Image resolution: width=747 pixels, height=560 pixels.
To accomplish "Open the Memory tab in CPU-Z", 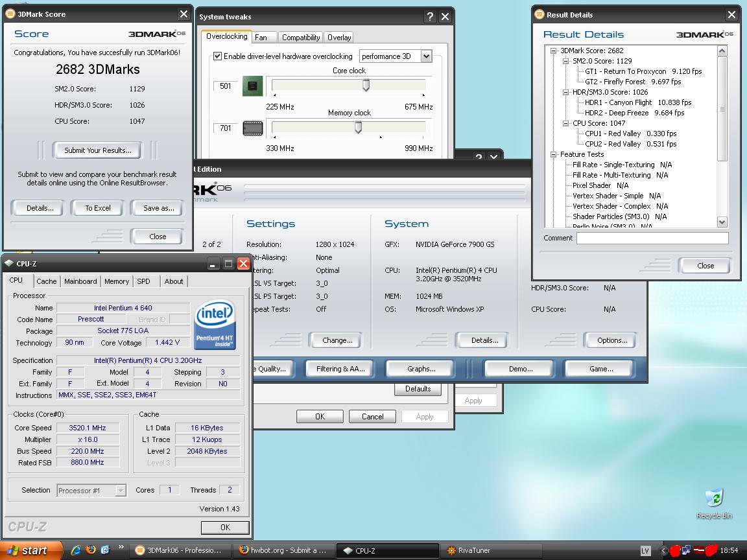I will tap(117, 281).
